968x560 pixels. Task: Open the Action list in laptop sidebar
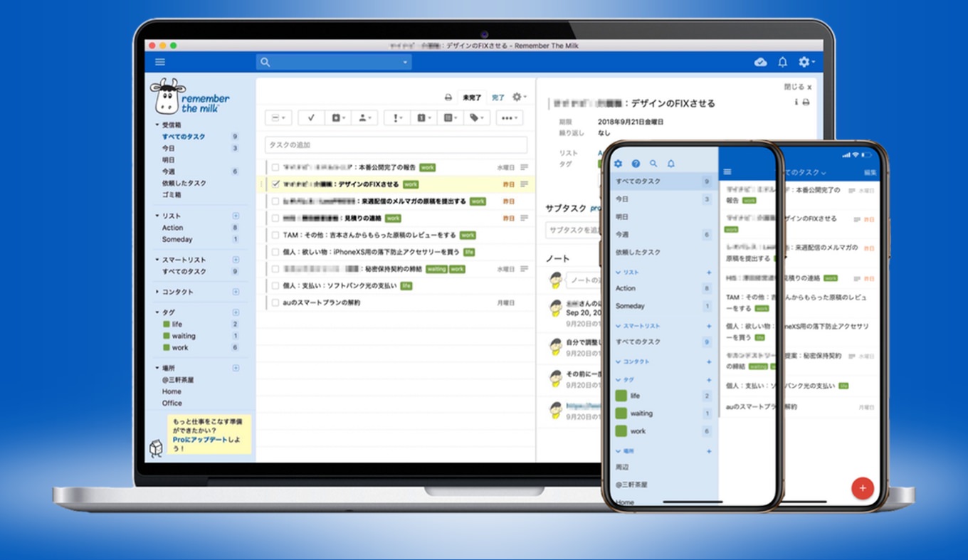tap(172, 228)
